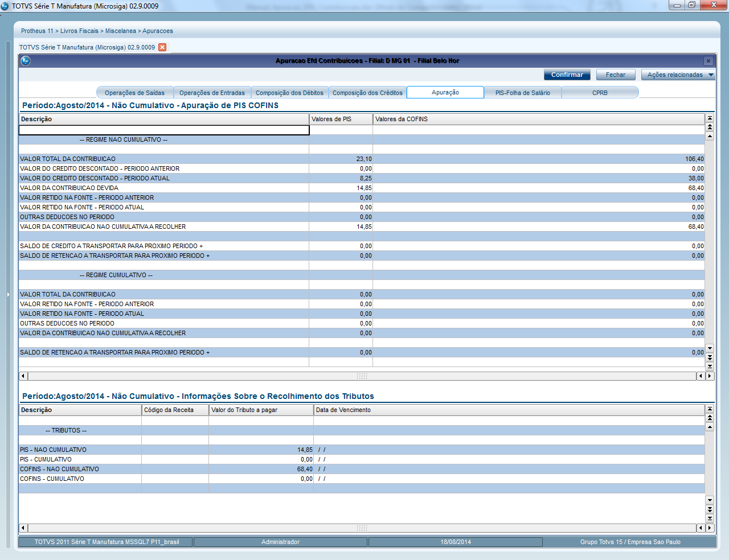Click the PIS value 23,10
The width and height of the screenshot is (729, 560).
364,159
